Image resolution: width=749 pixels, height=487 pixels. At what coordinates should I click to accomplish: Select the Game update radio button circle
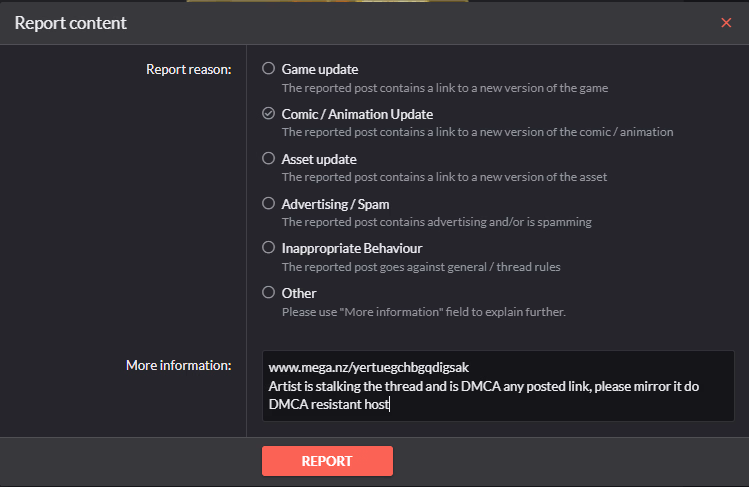268,69
